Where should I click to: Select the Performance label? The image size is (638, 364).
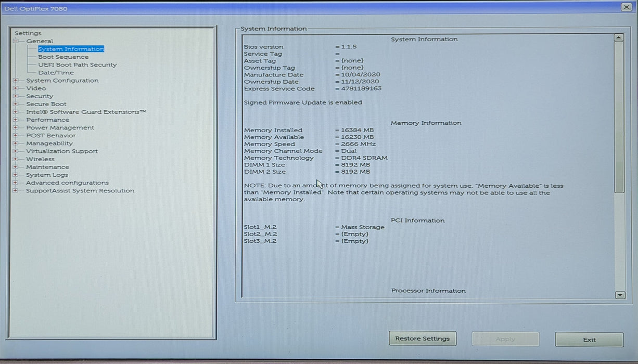(47, 120)
